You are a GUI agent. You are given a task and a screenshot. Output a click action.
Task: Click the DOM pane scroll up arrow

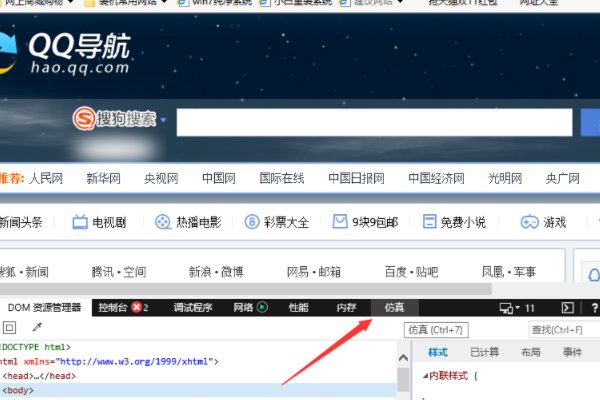click(x=403, y=358)
